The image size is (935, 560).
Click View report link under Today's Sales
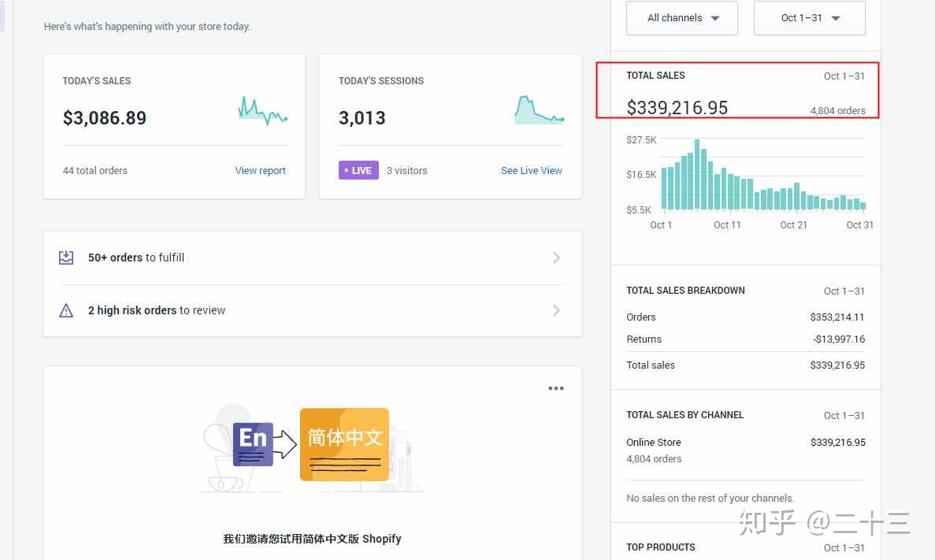coord(260,171)
